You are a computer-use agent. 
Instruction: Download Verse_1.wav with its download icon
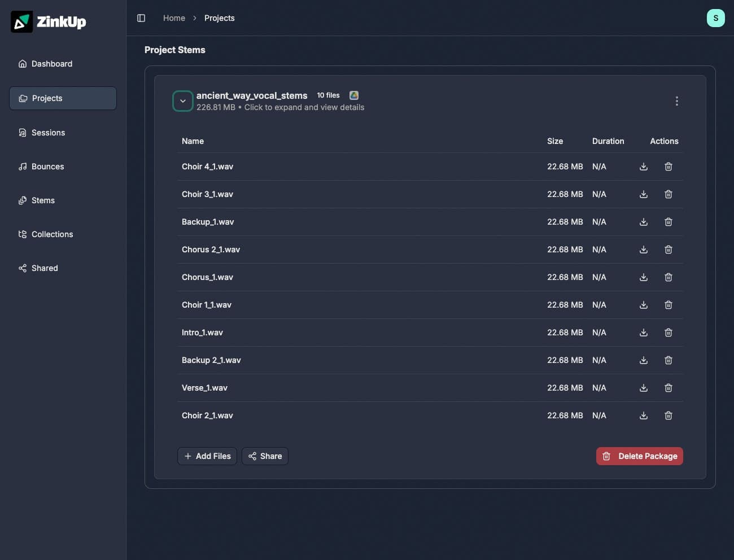click(643, 388)
